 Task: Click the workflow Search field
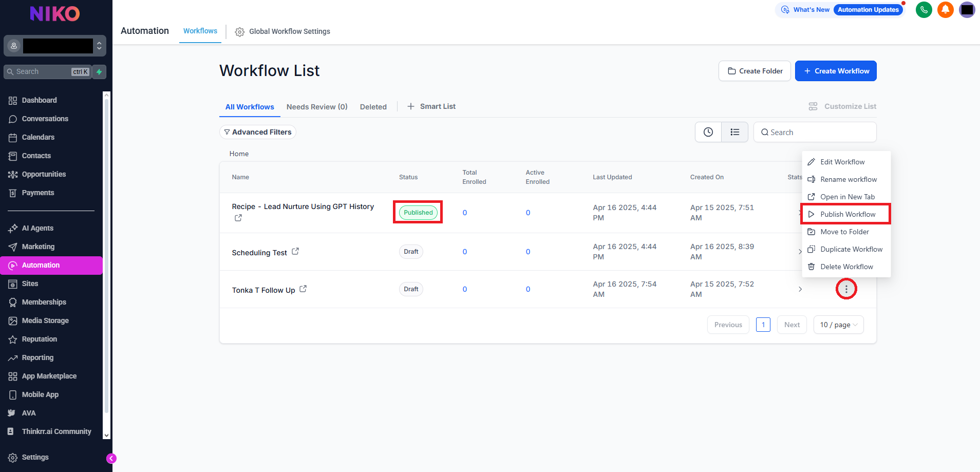point(815,132)
